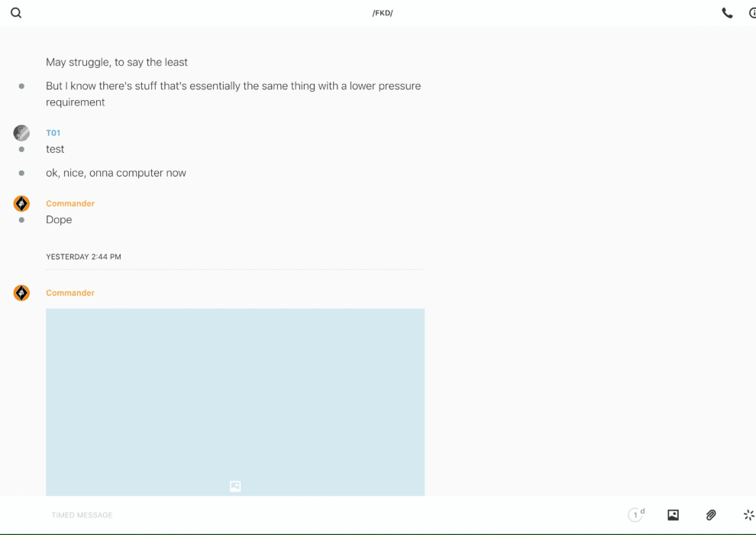Click the Commander name above "Dope"
The height and width of the screenshot is (535, 756).
(x=70, y=203)
